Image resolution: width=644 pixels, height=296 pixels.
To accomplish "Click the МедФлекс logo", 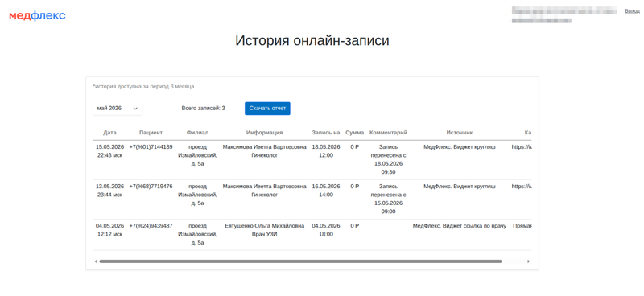I will [x=37, y=15].
